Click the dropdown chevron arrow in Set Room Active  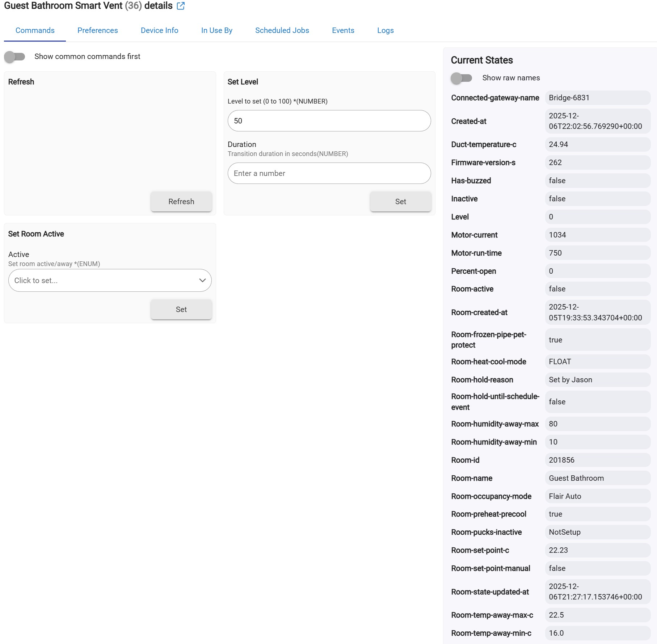click(202, 281)
